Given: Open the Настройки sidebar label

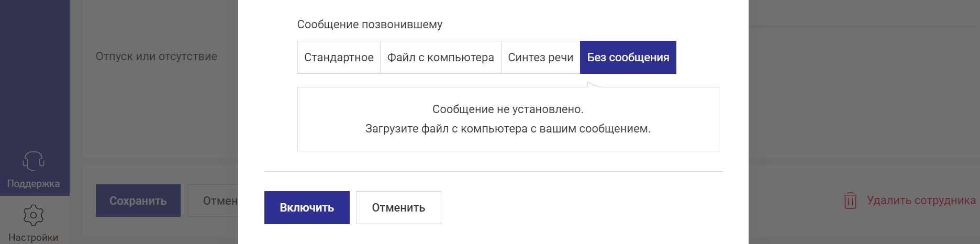Looking at the screenshot, I should pyautogui.click(x=34, y=237).
